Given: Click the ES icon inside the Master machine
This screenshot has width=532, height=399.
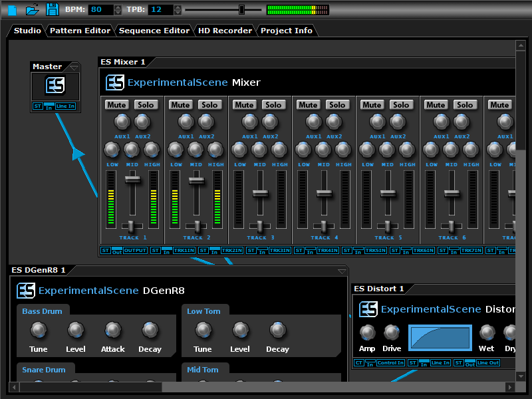Looking at the screenshot, I should tap(55, 86).
